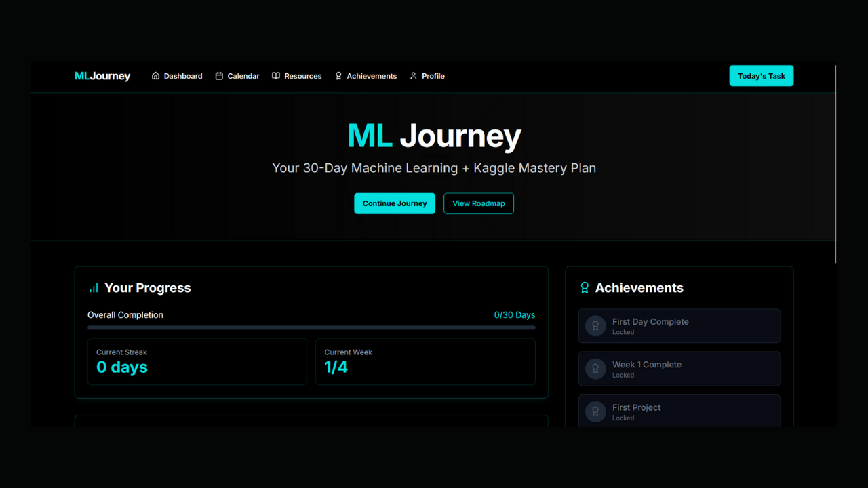The width and height of the screenshot is (868, 488).
Task: Open the Calendar nav item
Action: coord(237,76)
